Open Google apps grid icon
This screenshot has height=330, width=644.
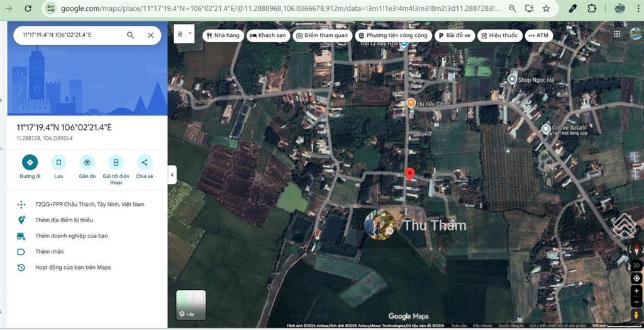617,34
